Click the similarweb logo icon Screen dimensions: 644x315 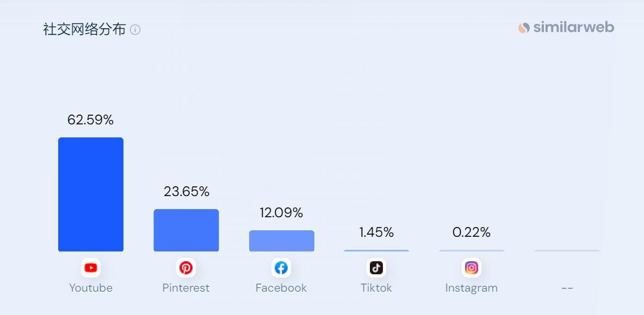[x=524, y=28]
